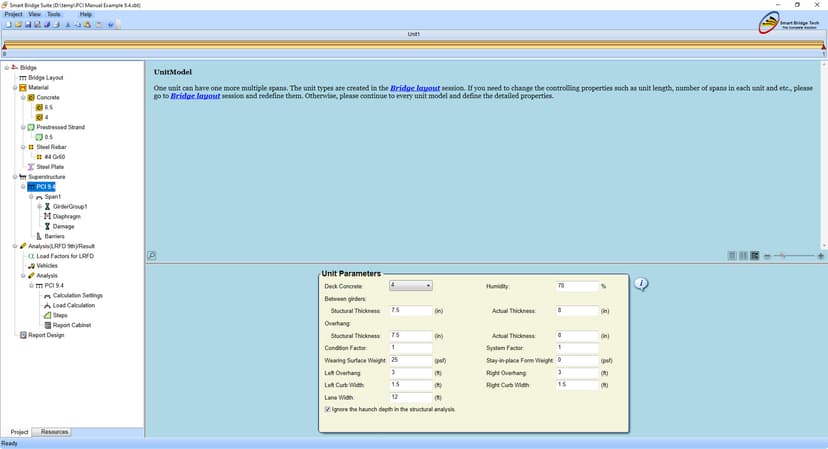
Task: Collapse the Material tree node
Action: (15, 88)
